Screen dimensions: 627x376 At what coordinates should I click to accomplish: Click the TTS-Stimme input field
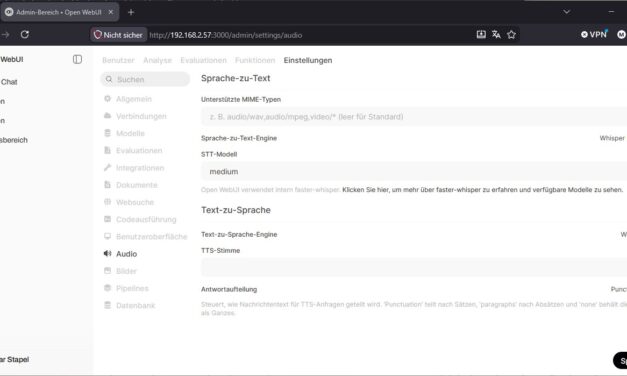point(414,267)
